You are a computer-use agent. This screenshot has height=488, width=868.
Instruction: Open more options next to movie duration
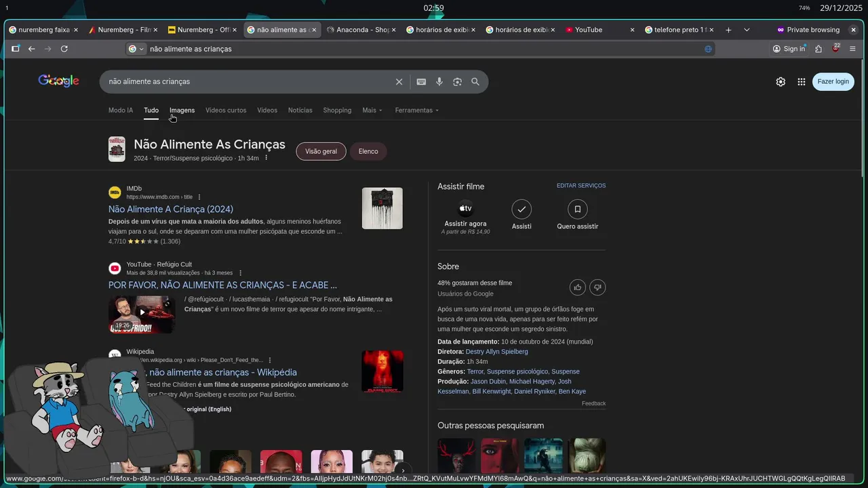point(267,158)
